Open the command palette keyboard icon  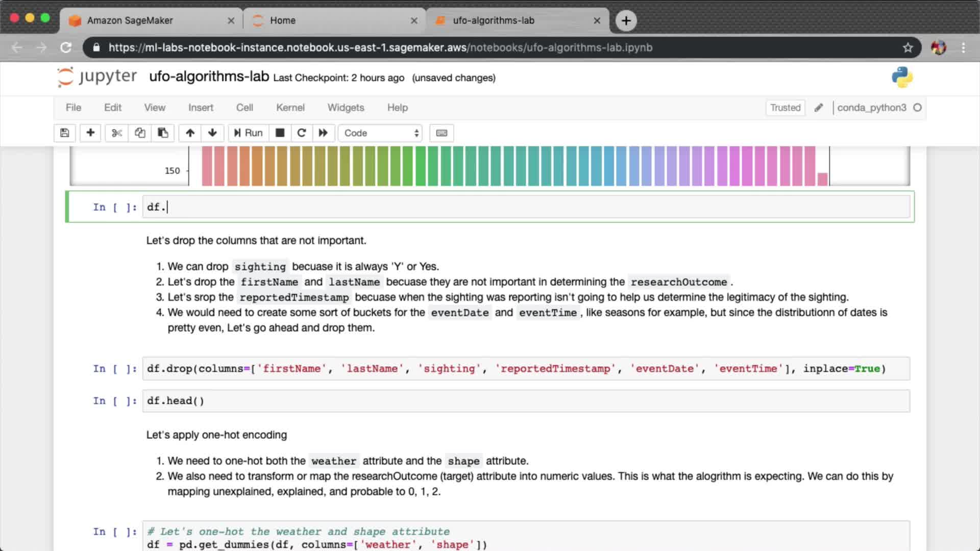[x=442, y=133]
